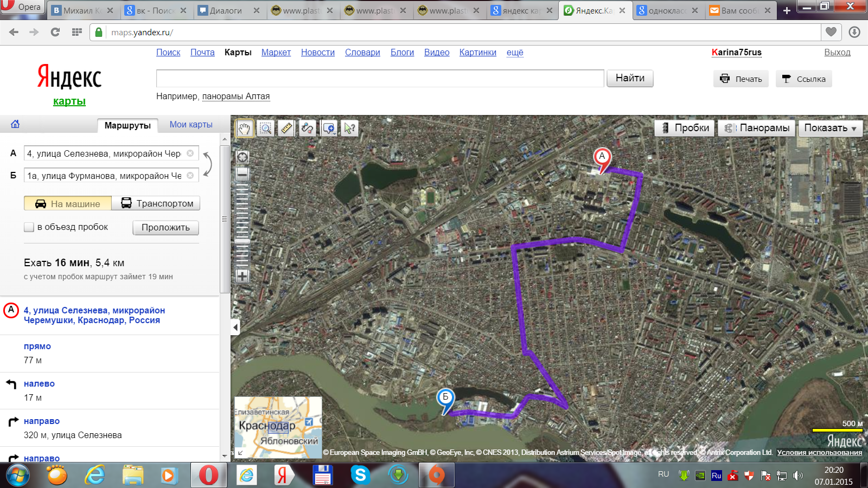Image resolution: width=868 pixels, height=488 pixels.
Task: Open Opera Speed Dial grid
Action: (x=77, y=33)
